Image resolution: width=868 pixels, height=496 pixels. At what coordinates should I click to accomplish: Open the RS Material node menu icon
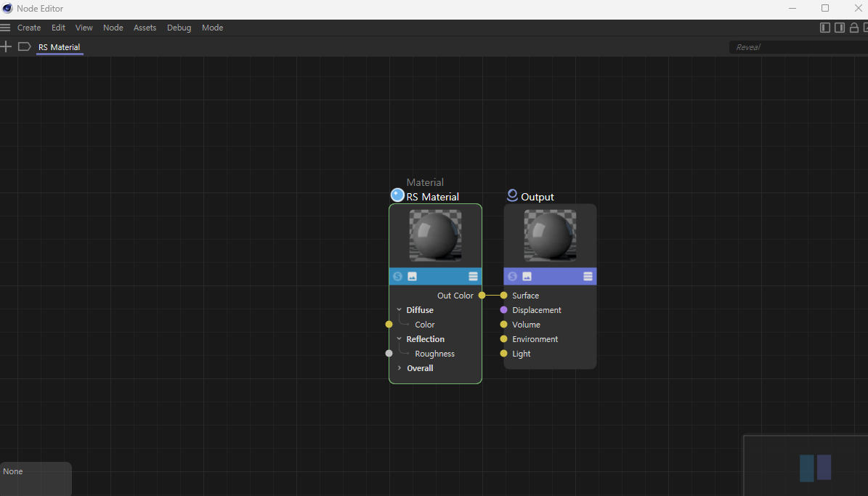473,276
